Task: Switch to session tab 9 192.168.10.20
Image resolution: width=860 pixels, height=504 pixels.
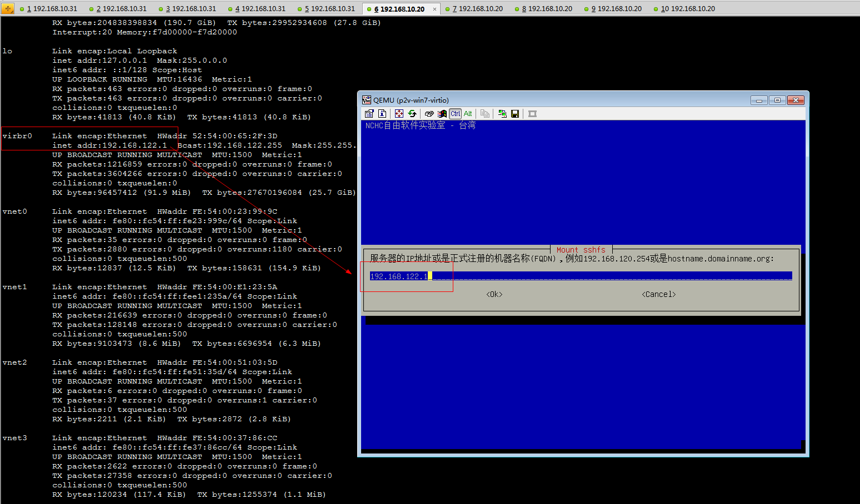Action: coord(612,9)
